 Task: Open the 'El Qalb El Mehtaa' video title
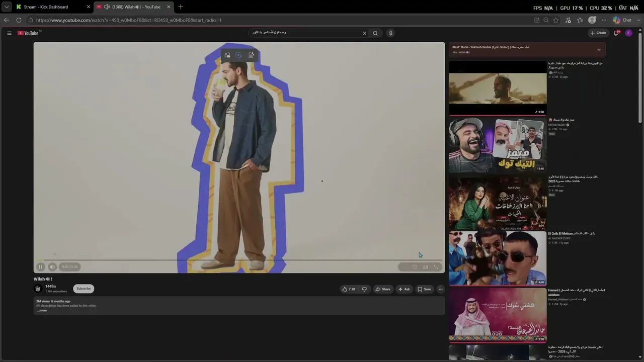coord(572,234)
